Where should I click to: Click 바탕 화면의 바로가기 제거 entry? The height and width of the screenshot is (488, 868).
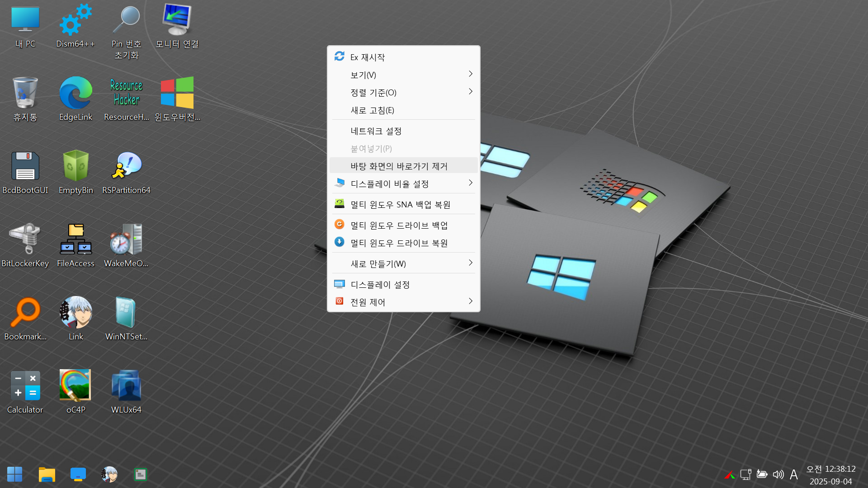point(399,166)
